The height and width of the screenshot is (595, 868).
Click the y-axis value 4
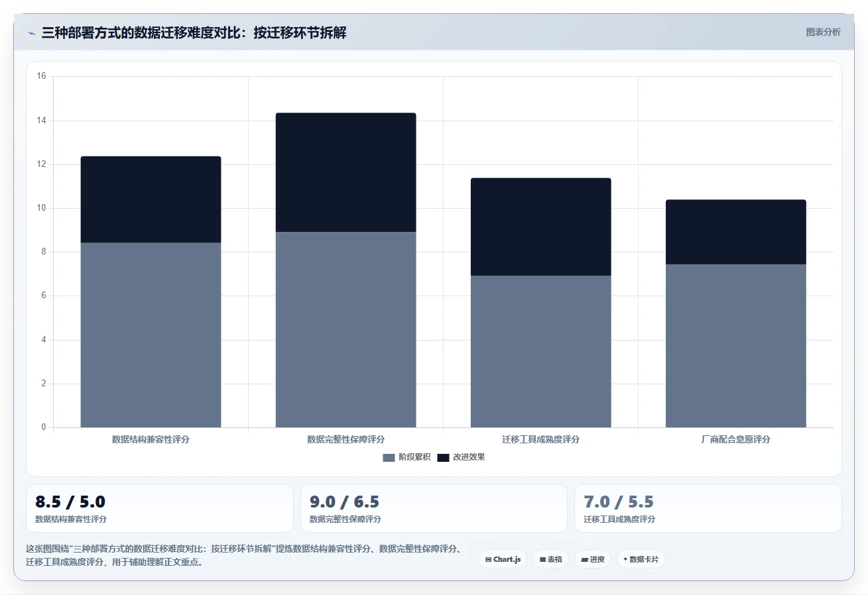click(x=44, y=340)
